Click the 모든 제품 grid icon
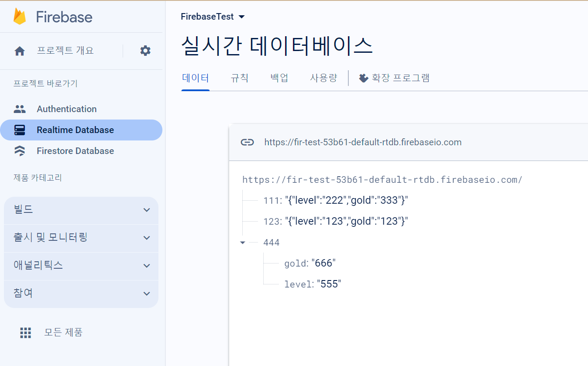The image size is (588, 366). pyautogui.click(x=26, y=333)
